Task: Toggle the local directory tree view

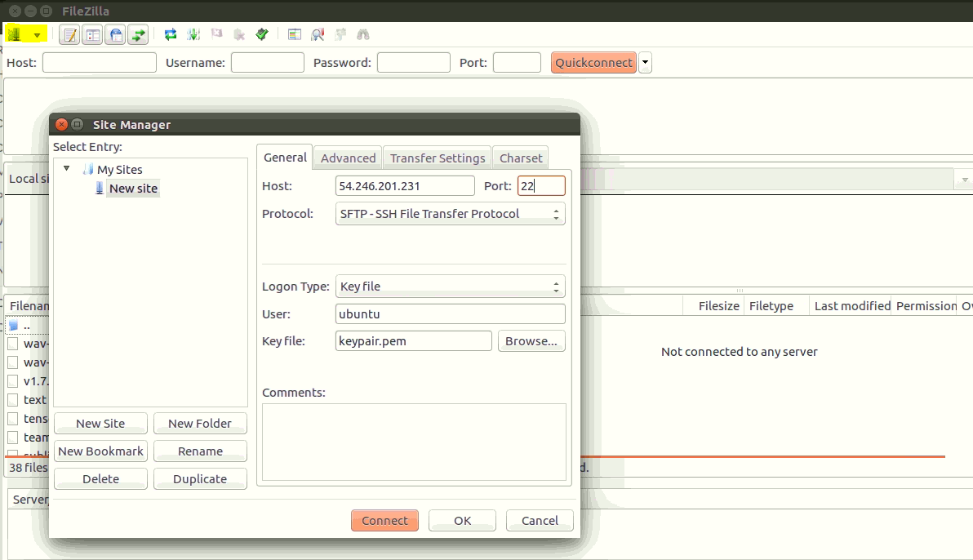Action: click(x=93, y=34)
